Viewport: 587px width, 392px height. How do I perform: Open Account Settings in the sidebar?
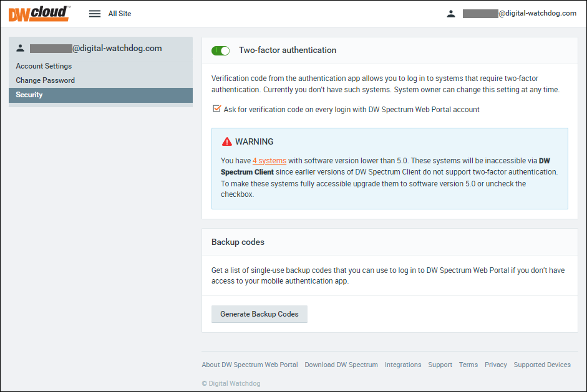(44, 66)
